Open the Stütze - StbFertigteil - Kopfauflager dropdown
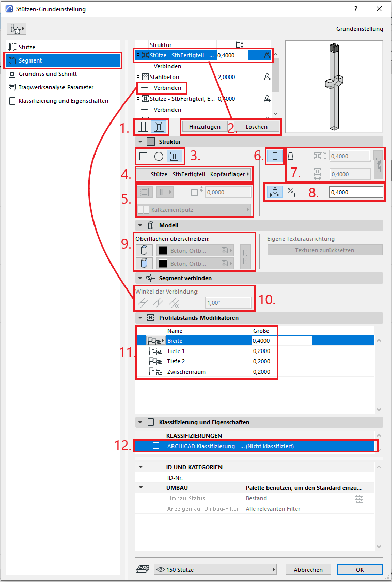392x582 pixels. point(194,174)
